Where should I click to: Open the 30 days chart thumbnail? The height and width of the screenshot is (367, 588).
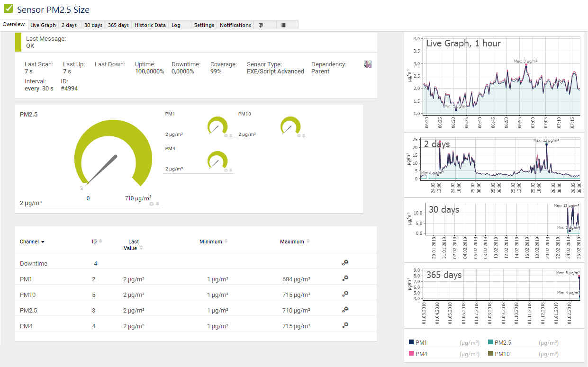coord(494,230)
